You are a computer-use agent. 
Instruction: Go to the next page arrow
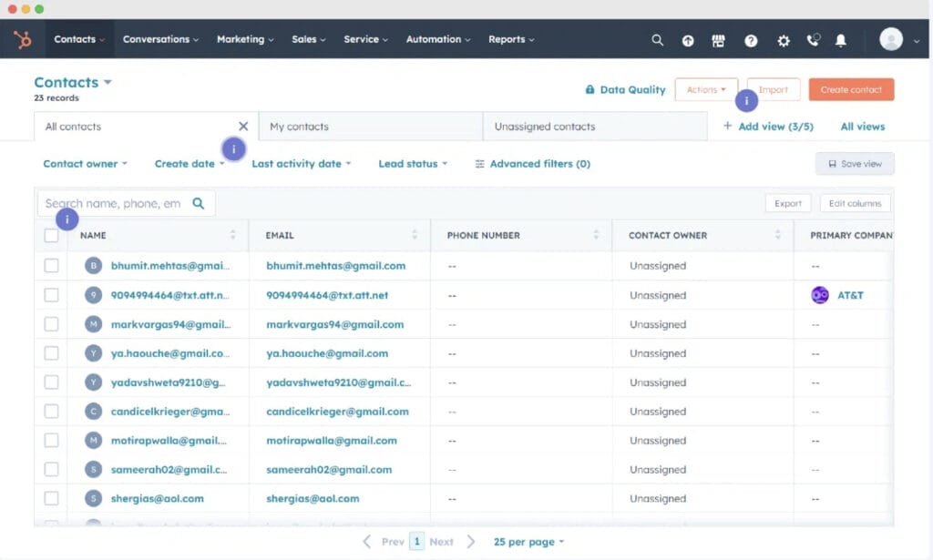[x=471, y=542]
